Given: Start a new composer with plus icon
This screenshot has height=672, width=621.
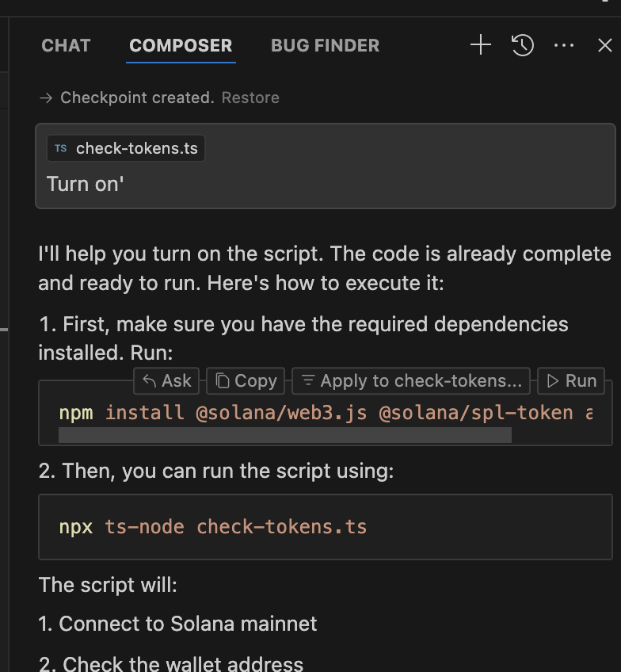Looking at the screenshot, I should pos(481,45).
